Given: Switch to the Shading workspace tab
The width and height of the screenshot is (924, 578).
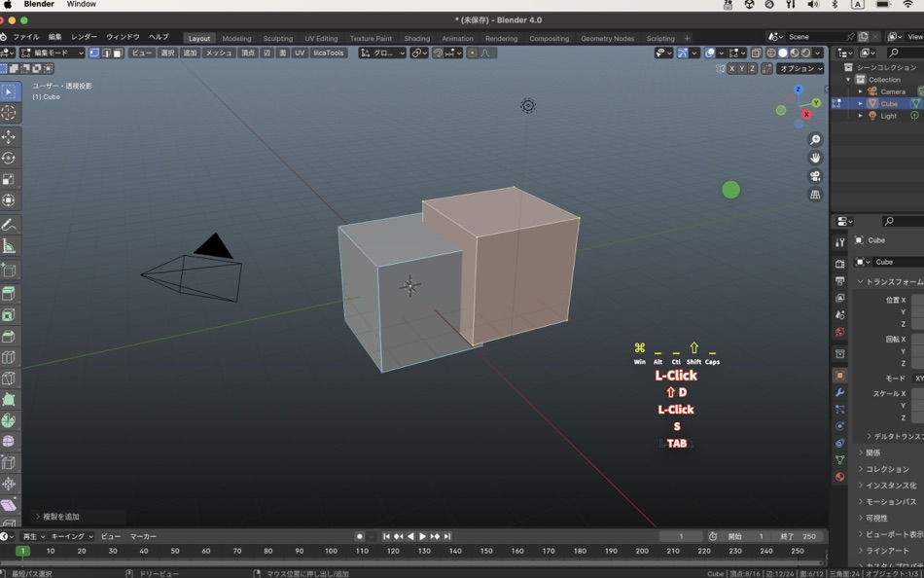Looking at the screenshot, I should point(416,38).
